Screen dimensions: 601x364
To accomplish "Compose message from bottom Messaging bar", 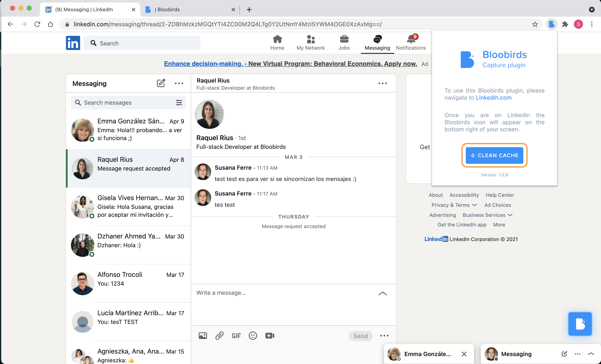I will pyautogui.click(x=564, y=354).
